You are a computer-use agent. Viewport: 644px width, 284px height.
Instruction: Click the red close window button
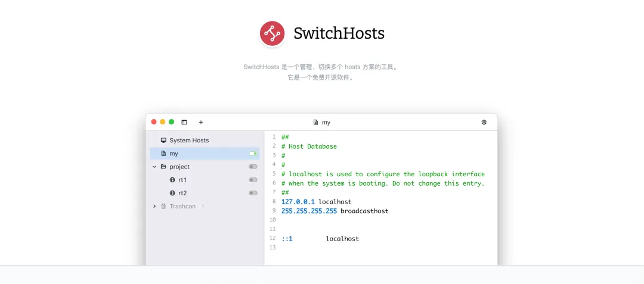coord(154,121)
